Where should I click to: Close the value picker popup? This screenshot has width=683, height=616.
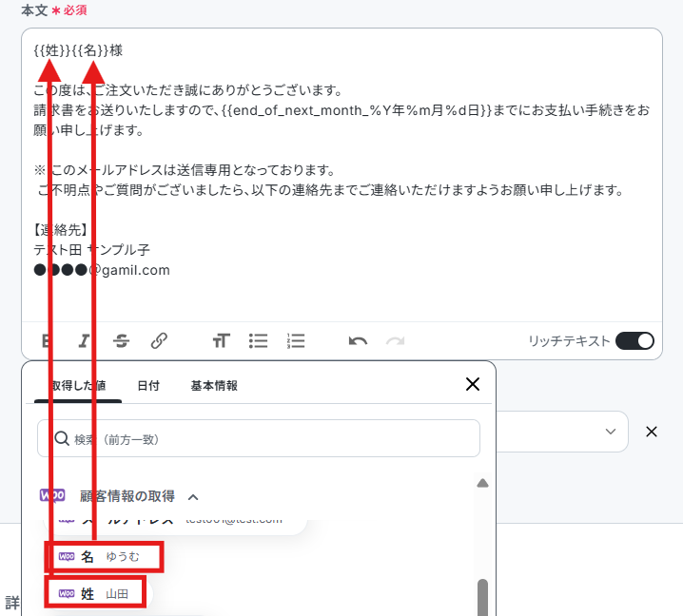(473, 384)
